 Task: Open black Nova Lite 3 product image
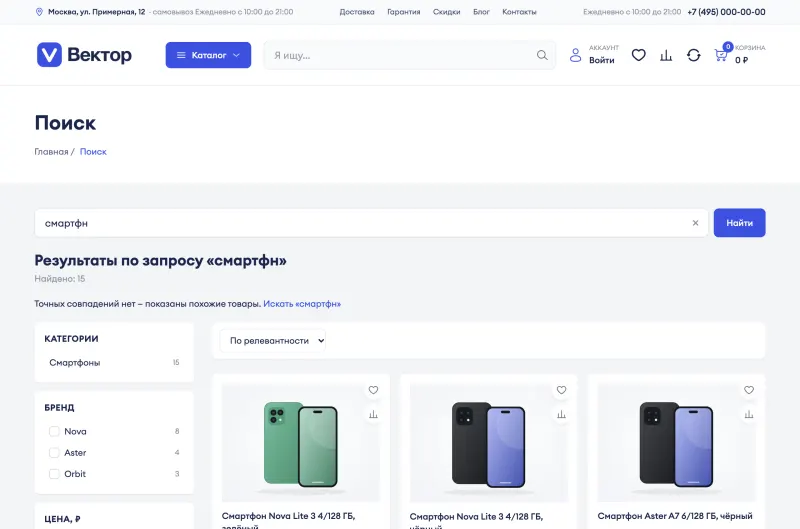(x=488, y=443)
